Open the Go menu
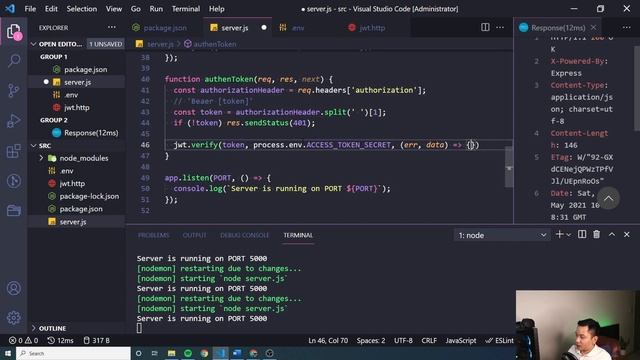Screen dimensions: 640x360 tap(136, 9)
